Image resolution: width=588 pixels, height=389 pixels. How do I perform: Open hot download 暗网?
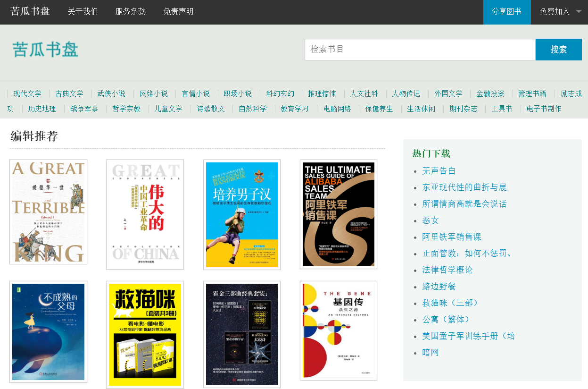430,353
